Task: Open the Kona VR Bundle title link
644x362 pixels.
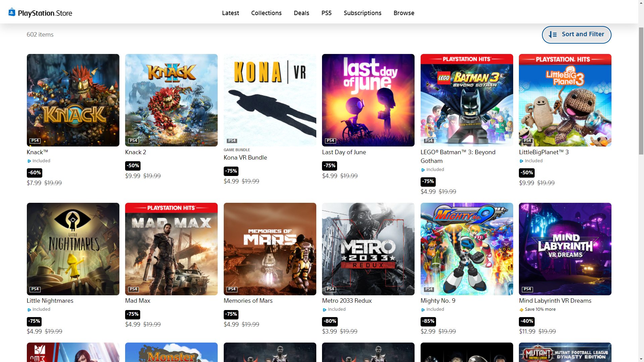Action: (x=245, y=158)
